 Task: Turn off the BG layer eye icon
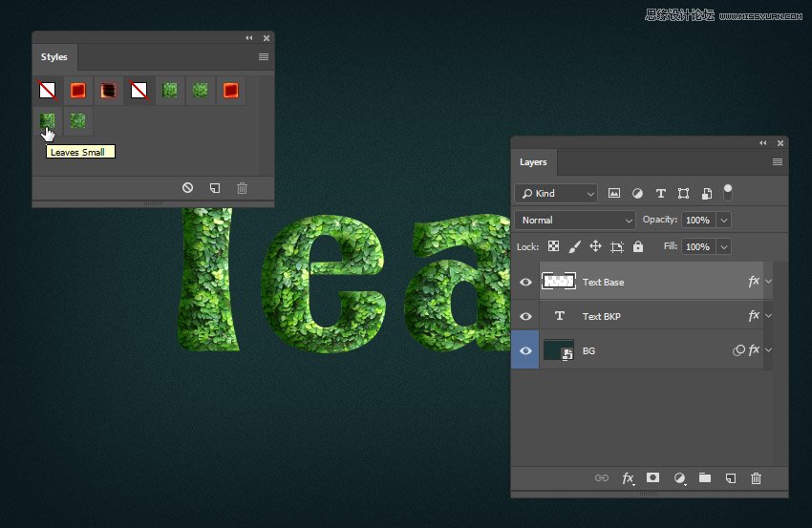(x=525, y=350)
